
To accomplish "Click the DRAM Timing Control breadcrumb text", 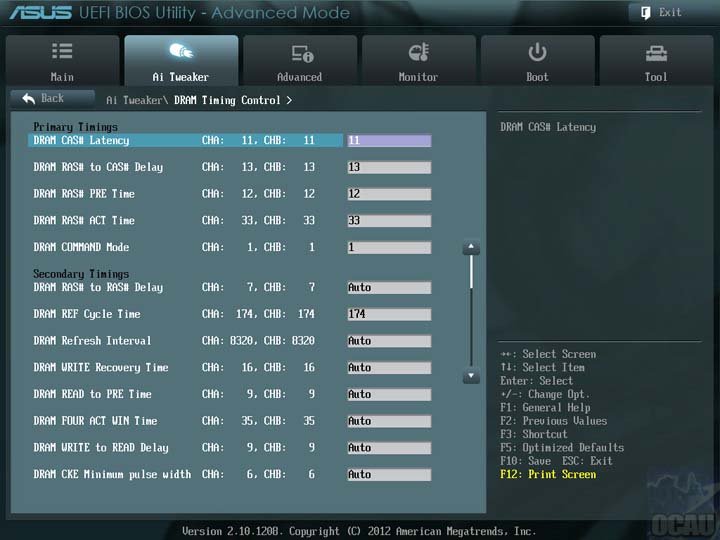I will pyautogui.click(x=227, y=100).
